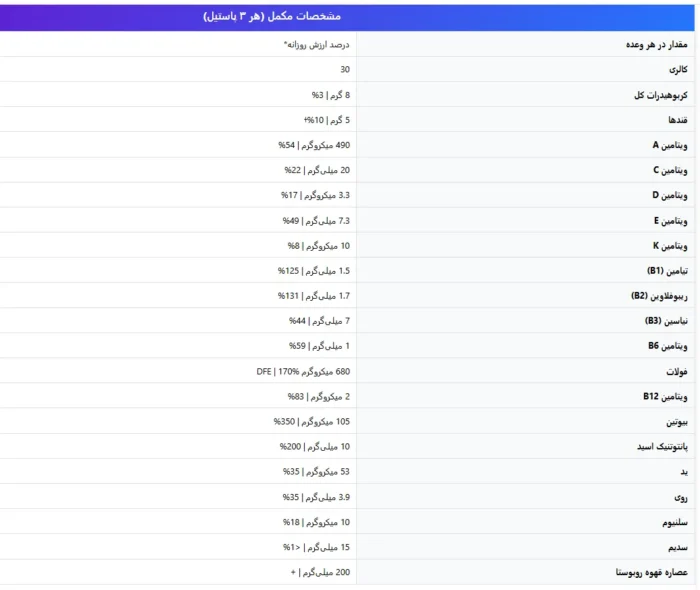Click the value '10 میلی‌گرم | %200'
Screen dimensions: 700x590
click(315, 446)
